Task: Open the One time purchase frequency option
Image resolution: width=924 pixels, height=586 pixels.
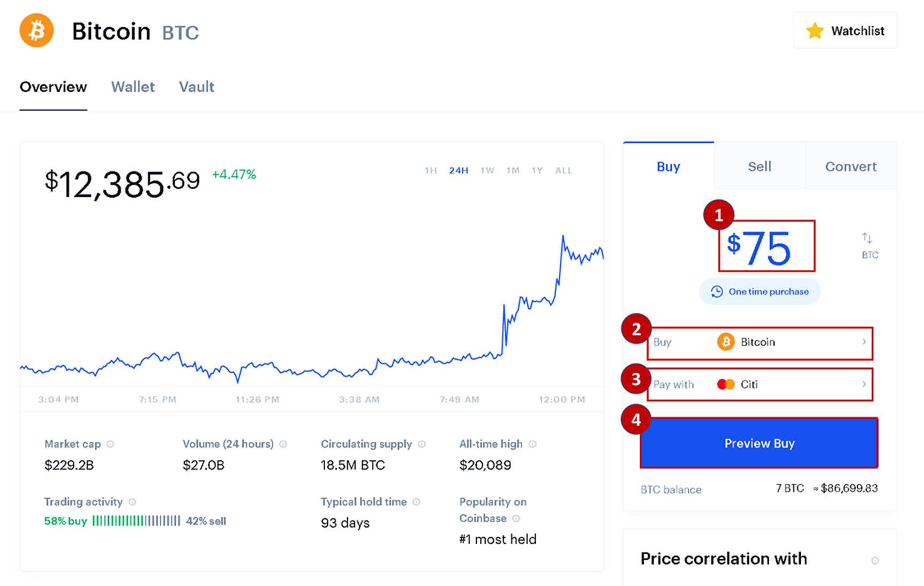Action: 760,291
